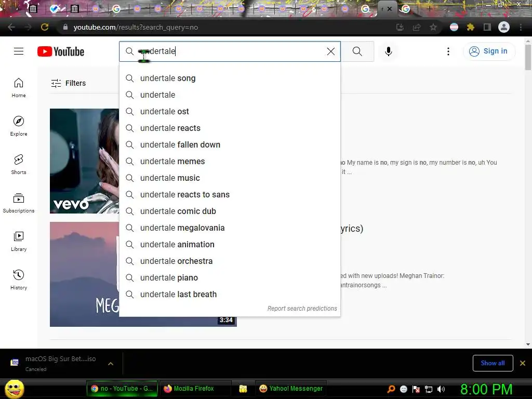532x399 pixels.
Task: Click in the YouTube search text field
Action: pos(231,51)
